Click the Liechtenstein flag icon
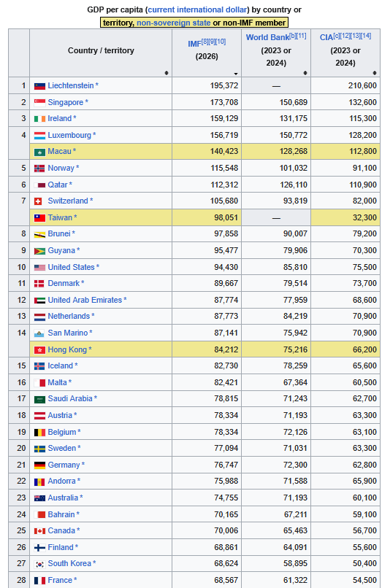 39,86
